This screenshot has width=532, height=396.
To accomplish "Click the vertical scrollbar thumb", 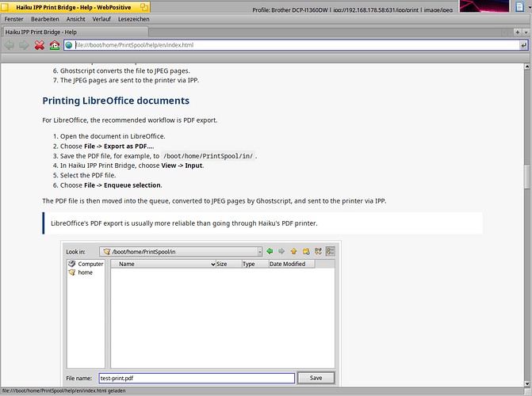I will (527, 177).
